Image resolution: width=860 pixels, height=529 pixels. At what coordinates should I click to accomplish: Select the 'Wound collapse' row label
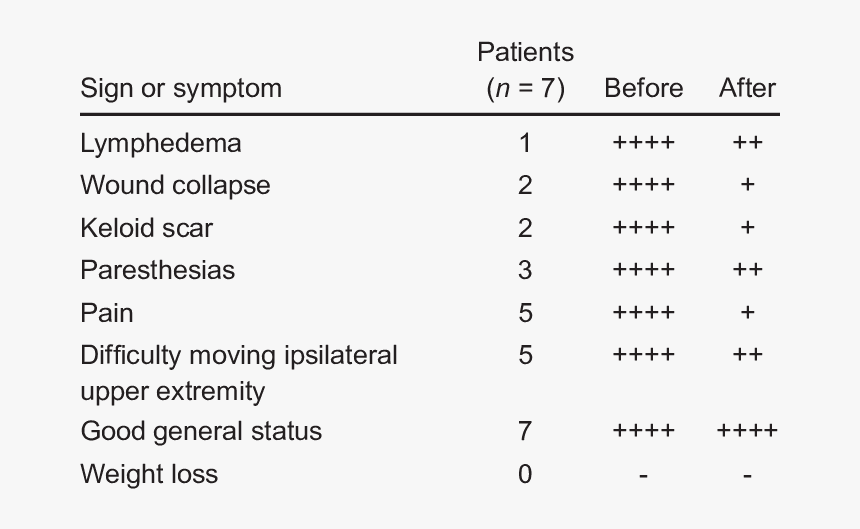(175, 186)
